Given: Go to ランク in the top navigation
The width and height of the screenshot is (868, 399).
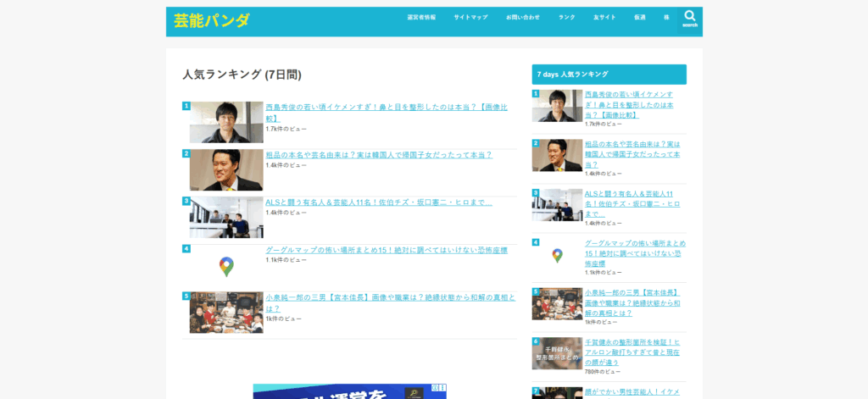Looking at the screenshot, I should [x=566, y=18].
